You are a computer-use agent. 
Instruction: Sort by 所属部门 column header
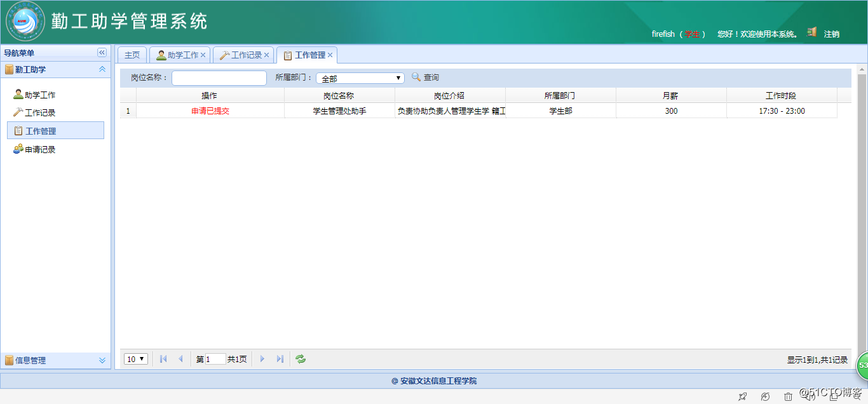560,95
